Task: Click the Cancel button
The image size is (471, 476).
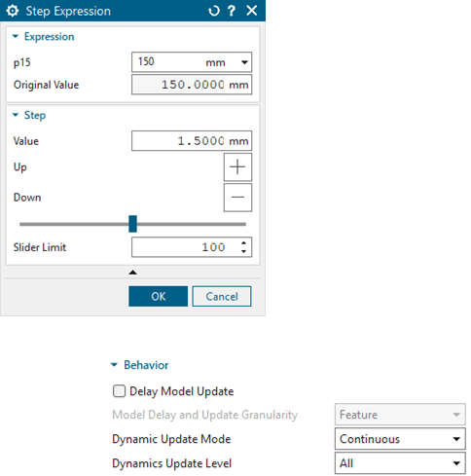Action: tap(222, 296)
